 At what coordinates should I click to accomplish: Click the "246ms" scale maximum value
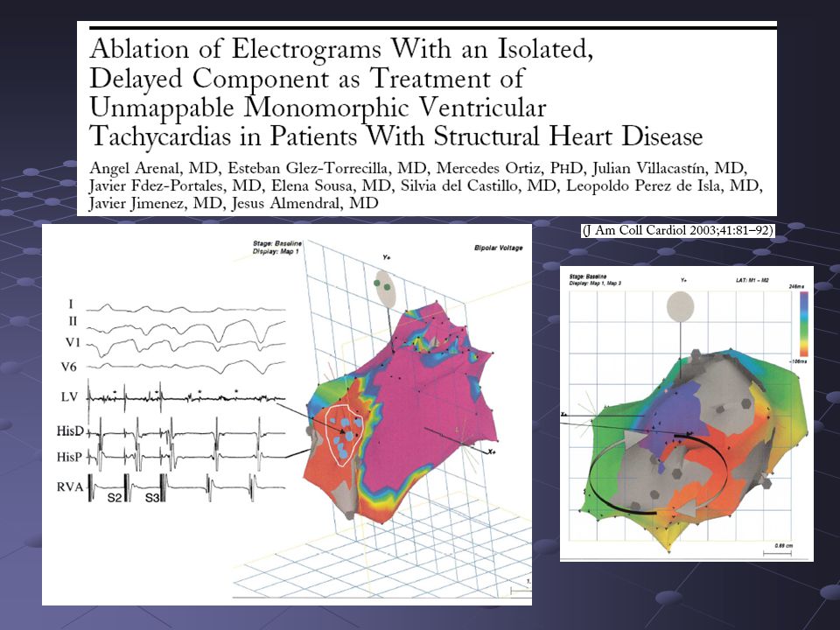[x=798, y=287]
